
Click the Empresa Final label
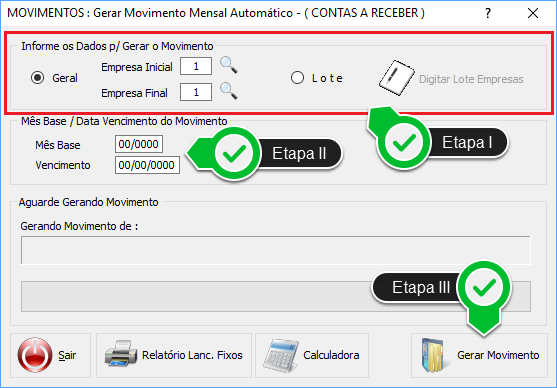[134, 93]
